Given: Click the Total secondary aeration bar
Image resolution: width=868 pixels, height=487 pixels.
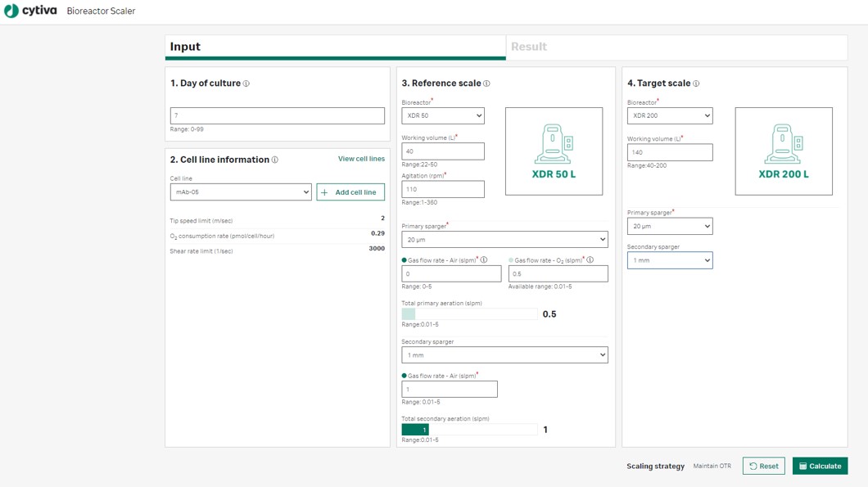Looking at the screenshot, I should [469, 430].
